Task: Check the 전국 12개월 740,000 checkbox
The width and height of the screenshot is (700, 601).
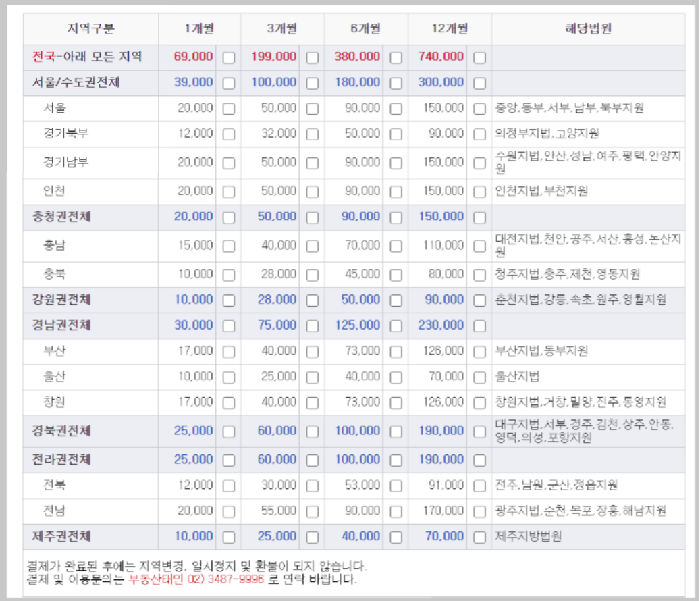Action: click(x=479, y=57)
